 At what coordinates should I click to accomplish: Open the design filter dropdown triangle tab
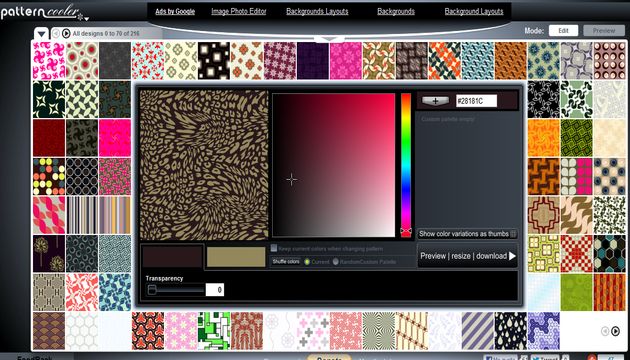(41, 33)
